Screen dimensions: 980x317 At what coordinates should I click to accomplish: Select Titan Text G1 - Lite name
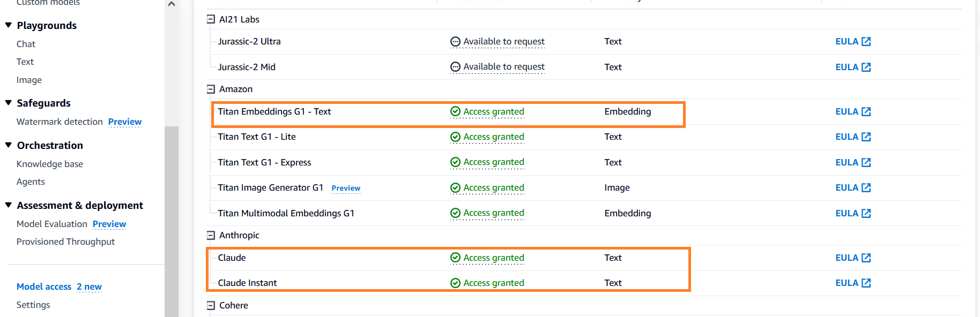[257, 137]
